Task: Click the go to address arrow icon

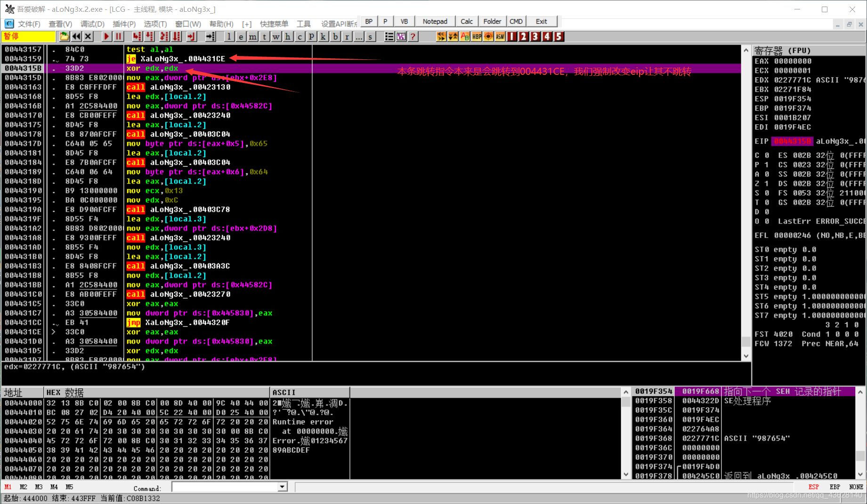Action: [210, 36]
